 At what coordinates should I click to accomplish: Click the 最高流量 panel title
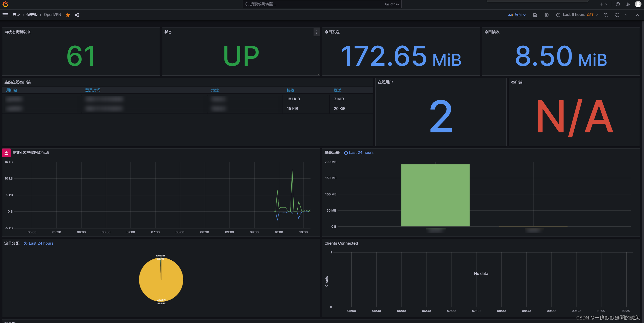click(x=332, y=152)
